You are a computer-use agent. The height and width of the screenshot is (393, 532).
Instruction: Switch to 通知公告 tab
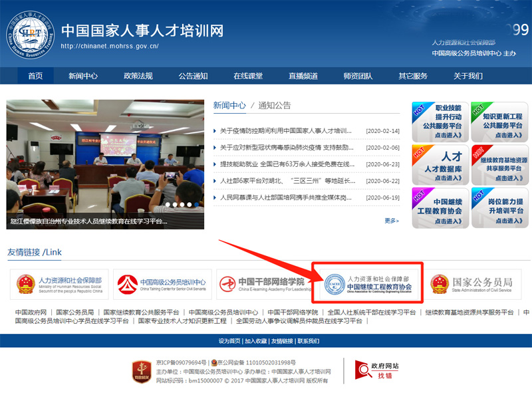(275, 106)
